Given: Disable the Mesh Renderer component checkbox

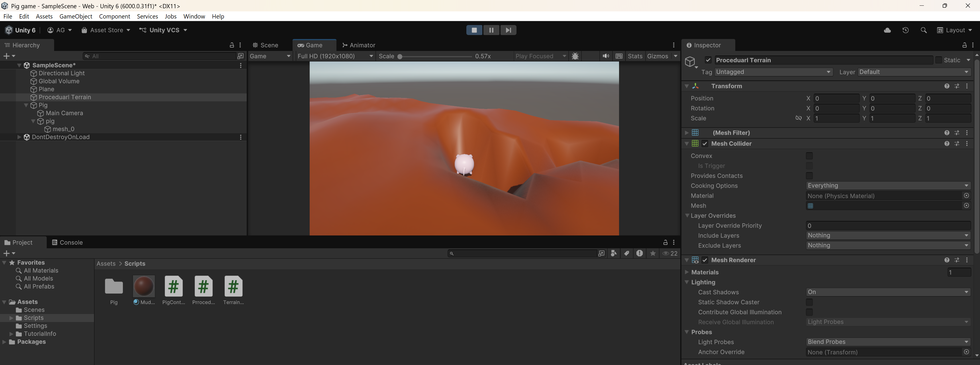Looking at the screenshot, I should pos(705,260).
